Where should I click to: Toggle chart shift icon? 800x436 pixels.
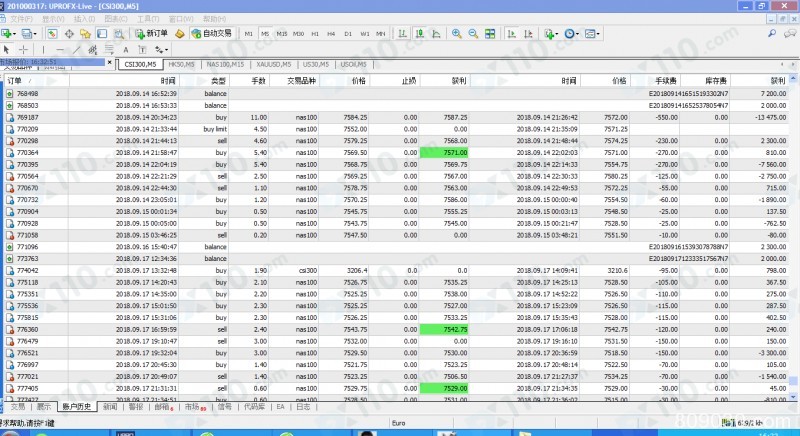528,34
